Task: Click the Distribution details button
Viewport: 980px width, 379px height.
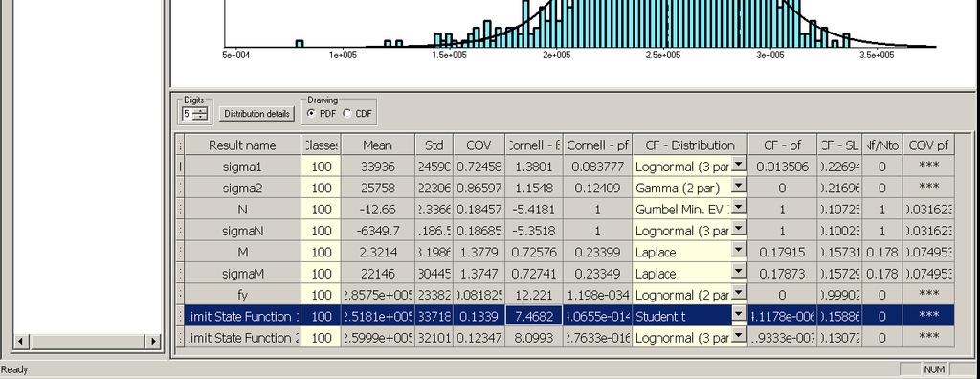Action: [256, 114]
